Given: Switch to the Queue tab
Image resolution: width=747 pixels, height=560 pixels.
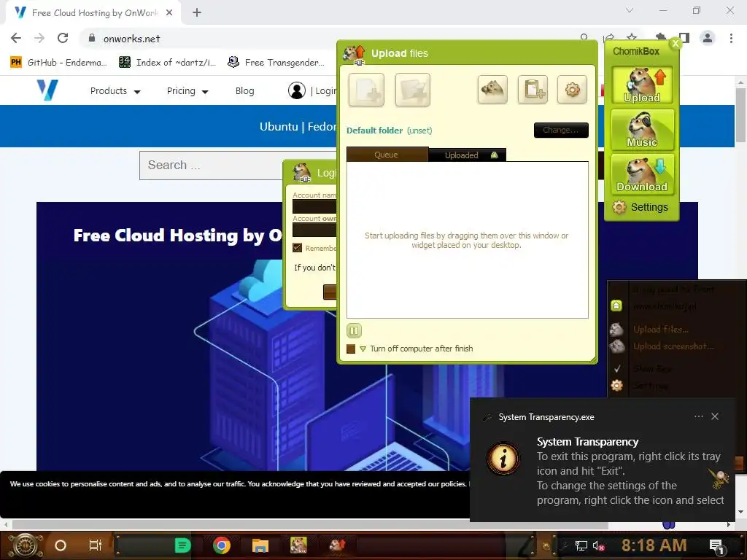Looking at the screenshot, I should tap(387, 155).
